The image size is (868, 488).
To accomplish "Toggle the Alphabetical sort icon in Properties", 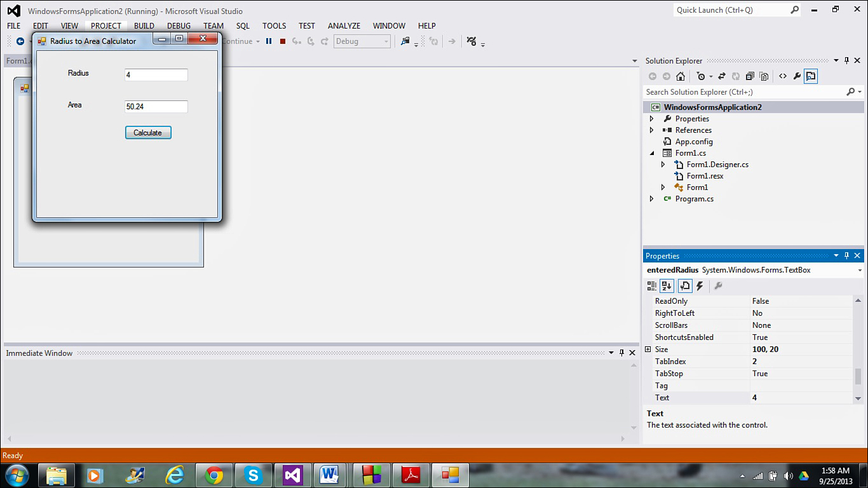I will [667, 286].
